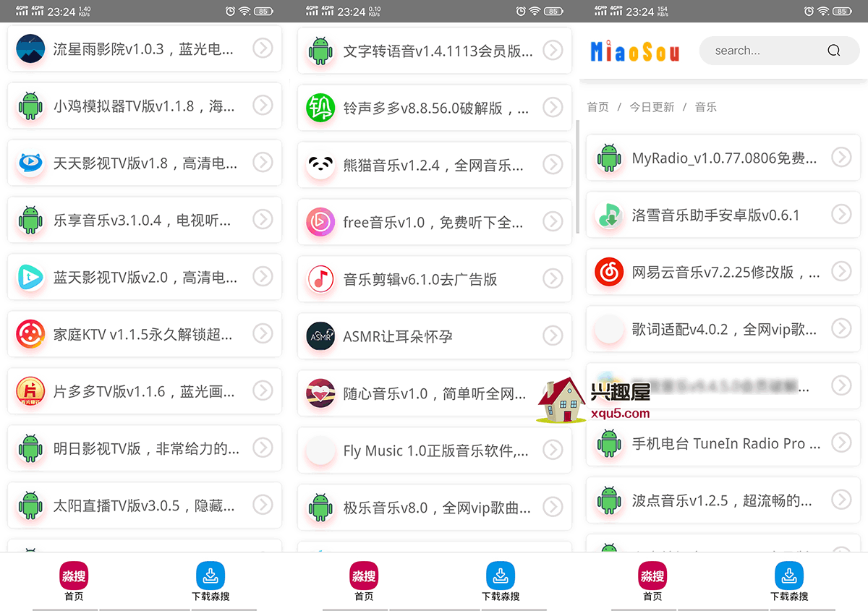Open the 家庭KTV red icon

30,334
